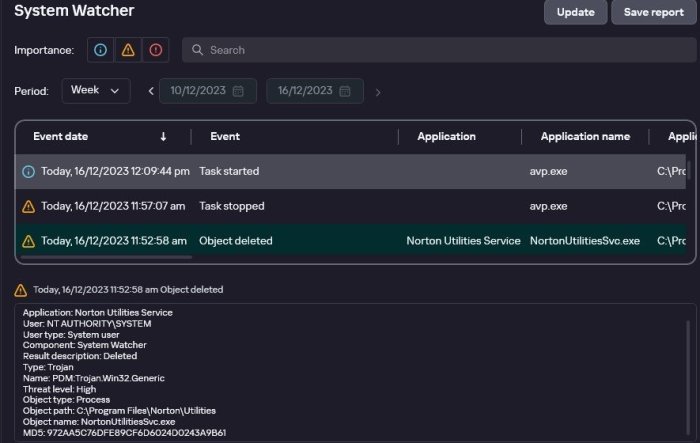Open calendar for end date 16/12/2023
Screen dimensions: 700x443
coord(345,91)
